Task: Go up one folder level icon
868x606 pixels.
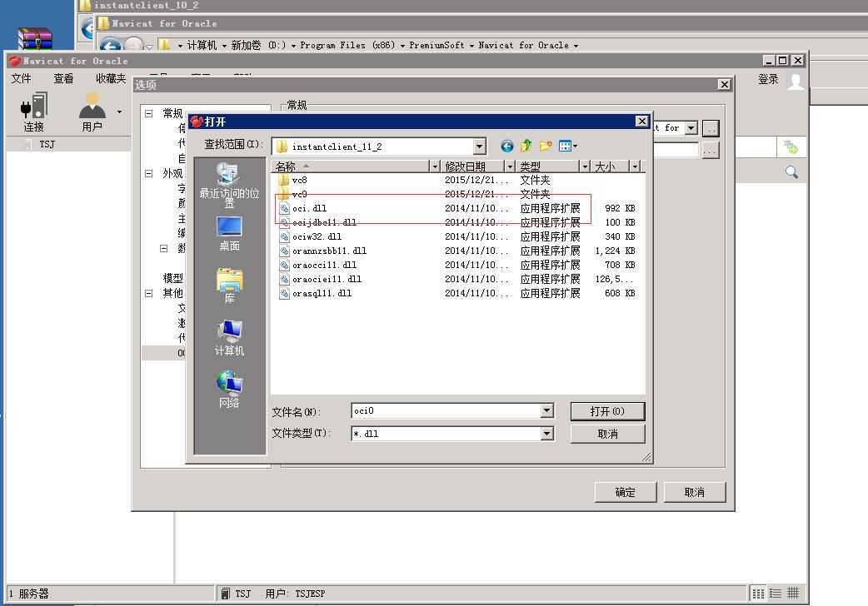Action: click(526, 146)
